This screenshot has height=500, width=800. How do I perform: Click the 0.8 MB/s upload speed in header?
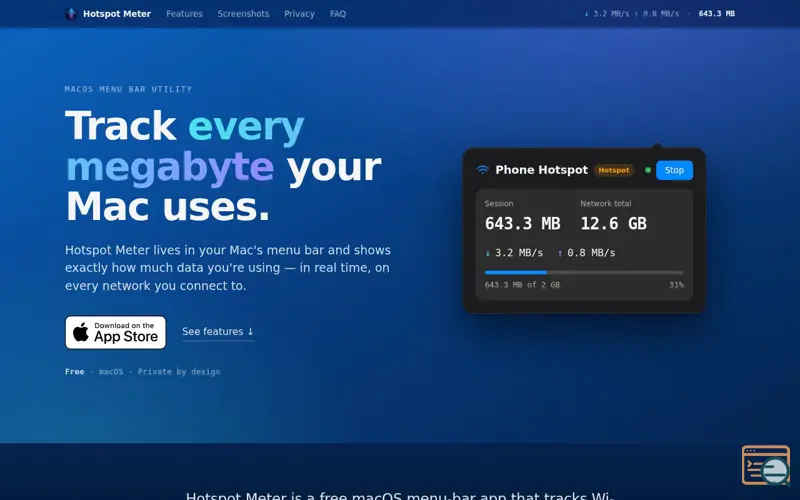(x=657, y=14)
